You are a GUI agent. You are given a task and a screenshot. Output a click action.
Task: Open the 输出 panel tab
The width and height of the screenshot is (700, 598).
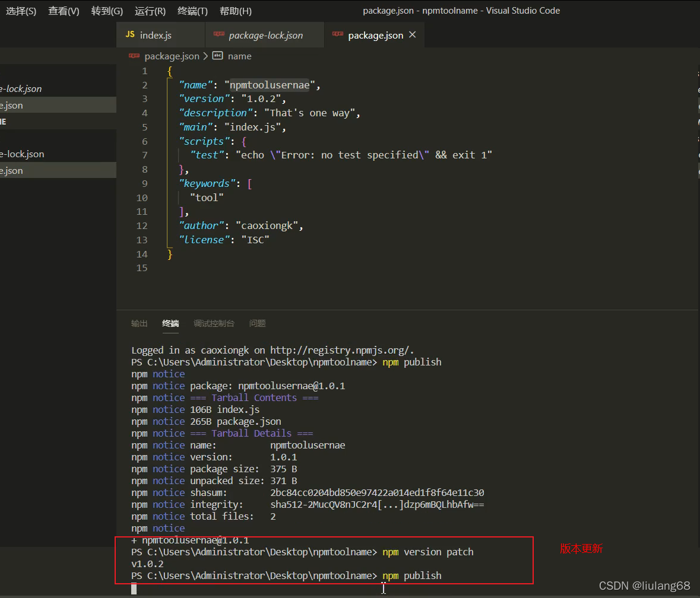[x=140, y=323]
